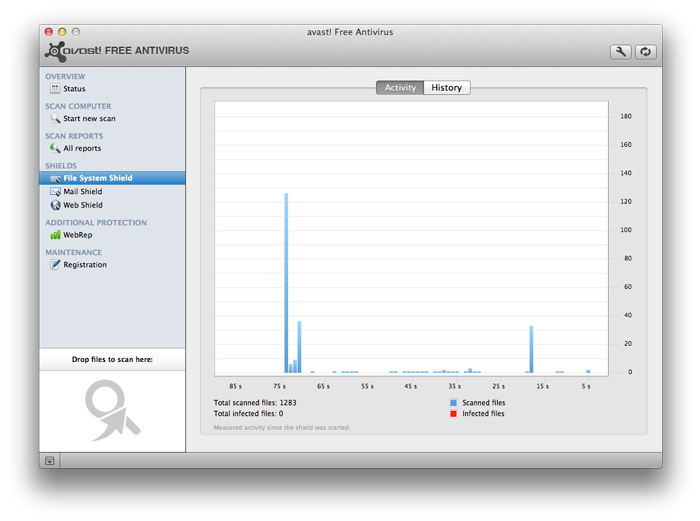Click the All reports icon
700x521 pixels.
(55, 148)
